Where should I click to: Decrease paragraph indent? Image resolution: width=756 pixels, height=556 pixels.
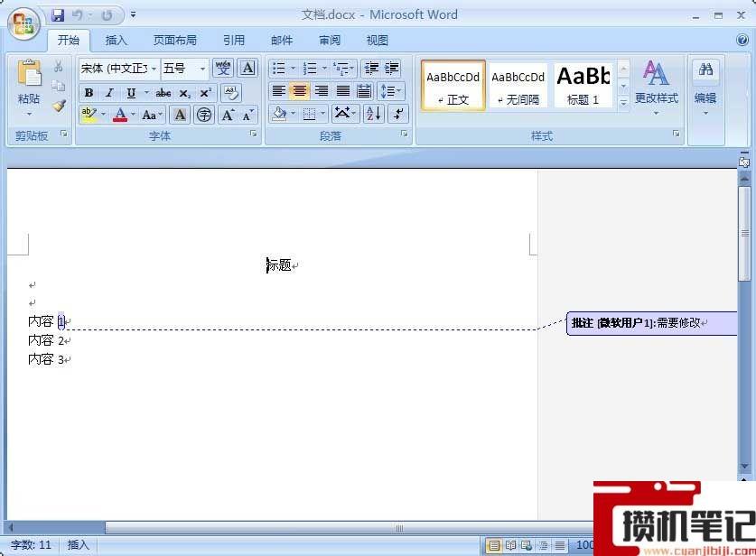tap(371, 69)
